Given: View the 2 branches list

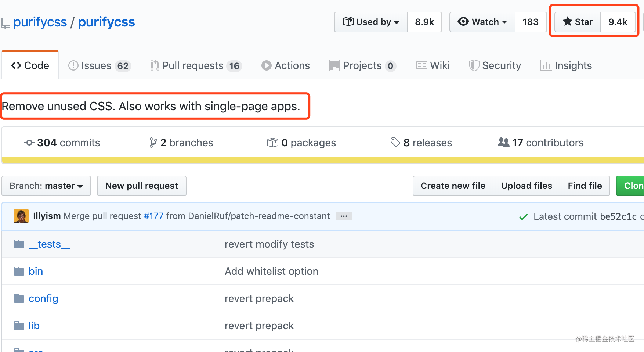Looking at the screenshot, I should click(181, 143).
